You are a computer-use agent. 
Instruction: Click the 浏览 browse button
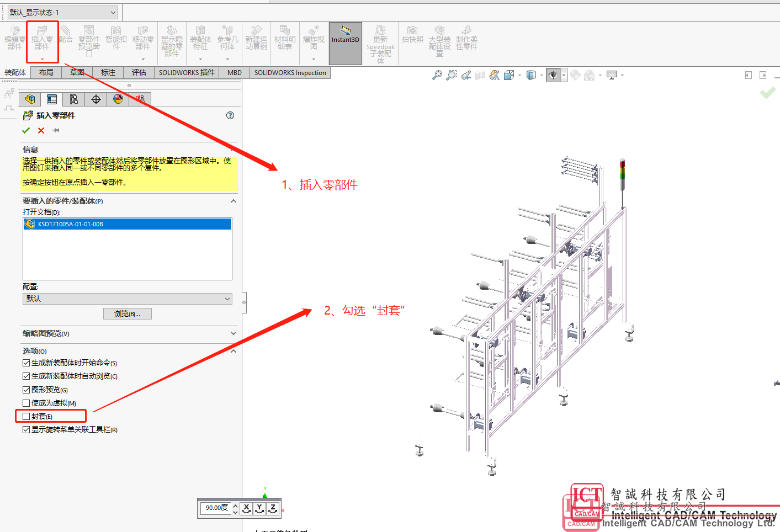click(x=127, y=313)
